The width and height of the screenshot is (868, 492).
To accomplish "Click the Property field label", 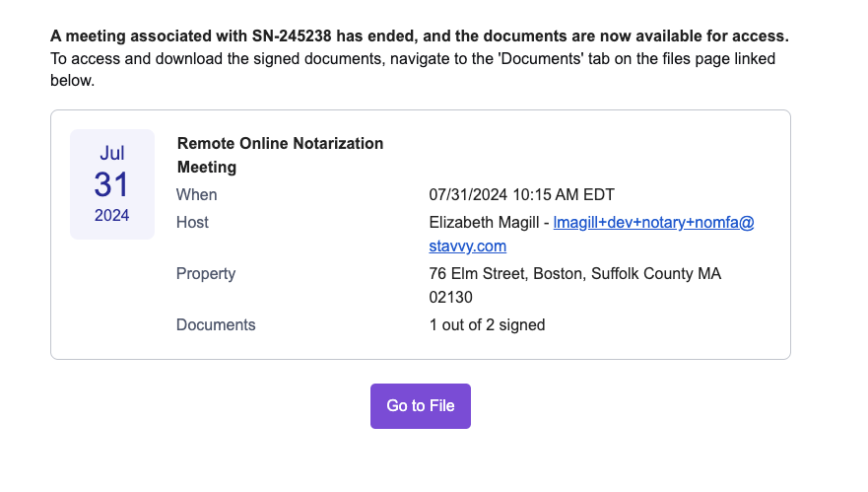I will [x=206, y=274].
